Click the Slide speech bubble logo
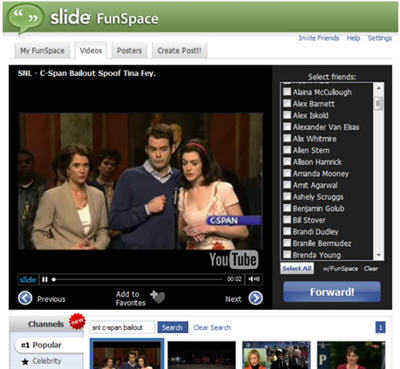This screenshot has height=369, width=400. [25, 18]
